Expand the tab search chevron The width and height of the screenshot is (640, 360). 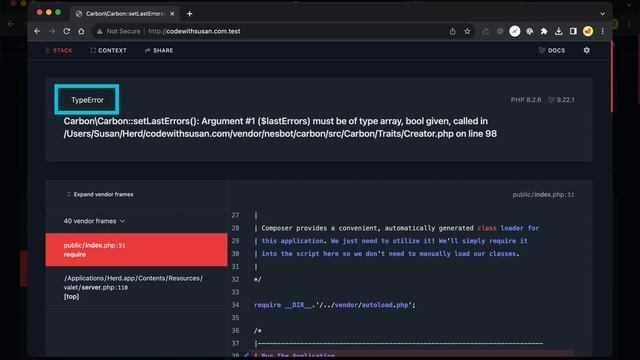602,13
